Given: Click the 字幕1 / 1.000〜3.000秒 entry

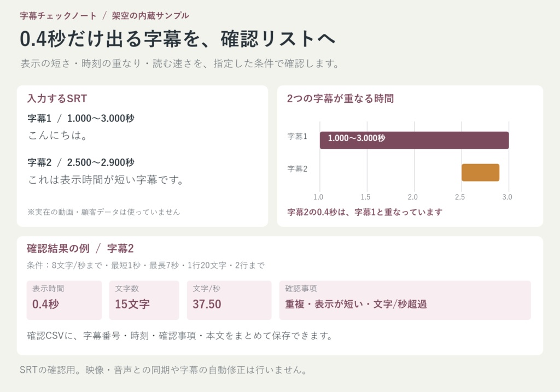Looking at the screenshot, I should coord(81,118).
